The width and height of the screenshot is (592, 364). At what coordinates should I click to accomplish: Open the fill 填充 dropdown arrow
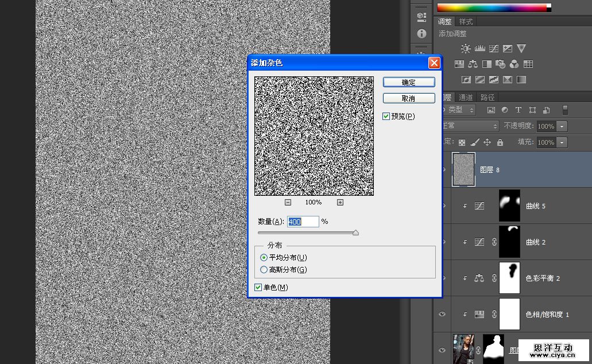[x=562, y=142]
